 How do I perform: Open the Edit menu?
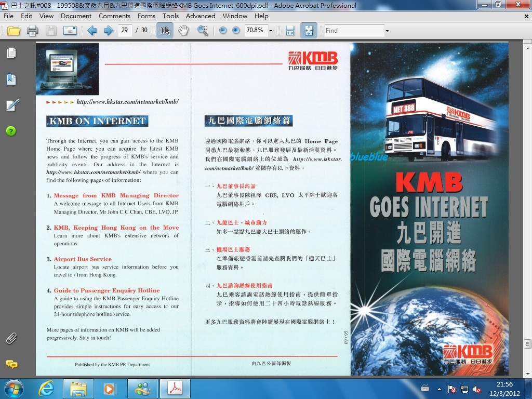(26, 16)
